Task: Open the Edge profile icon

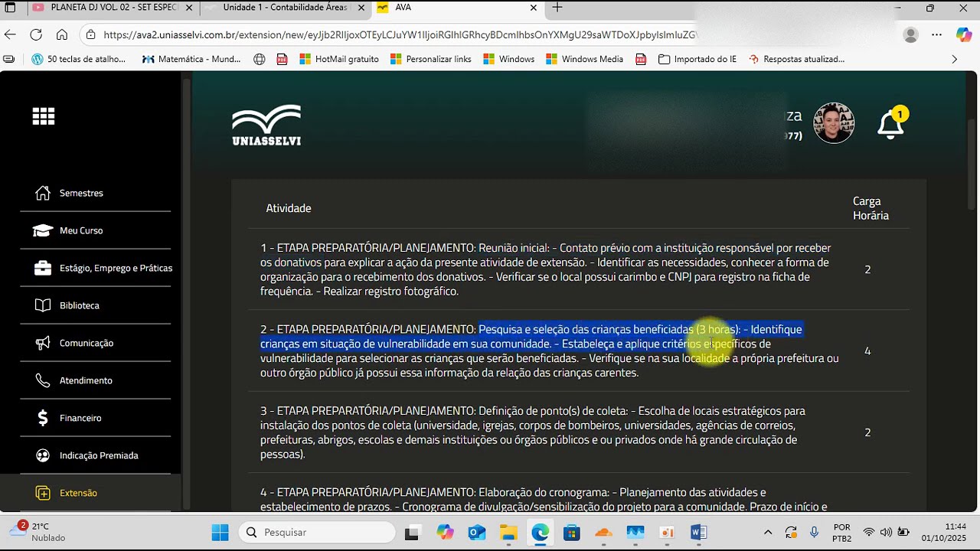Action: (910, 34)
